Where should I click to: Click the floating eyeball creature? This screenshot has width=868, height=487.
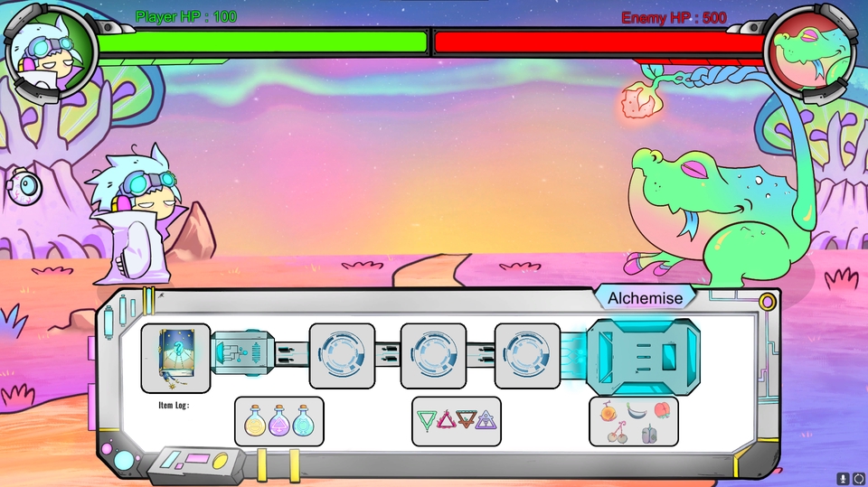pos(25,187)
